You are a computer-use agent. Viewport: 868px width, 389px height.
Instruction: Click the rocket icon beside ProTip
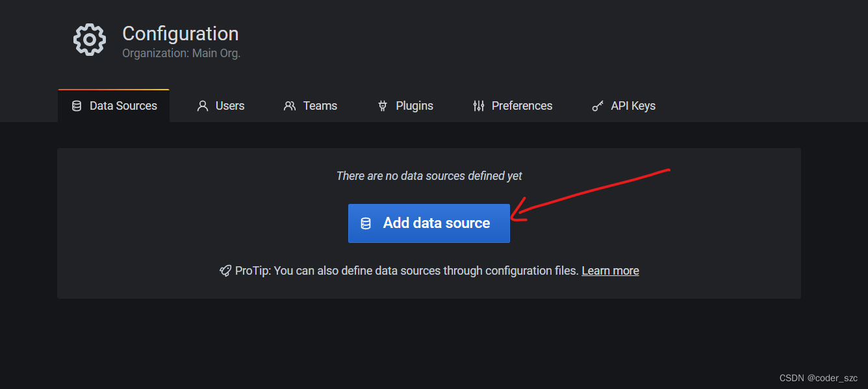coord(225,271)
